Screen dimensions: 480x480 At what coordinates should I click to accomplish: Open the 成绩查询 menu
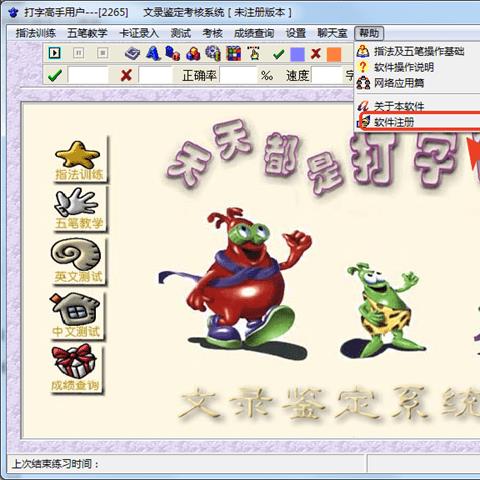[x=254, y=33]
